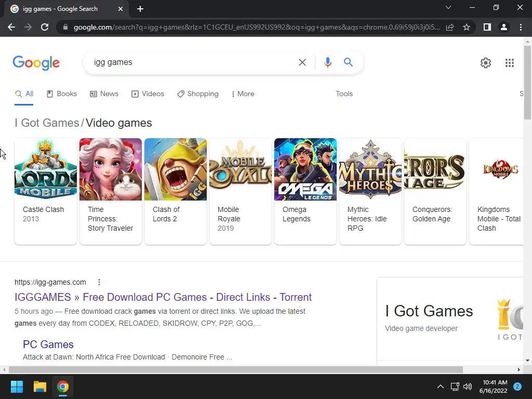
Task: Open the Conquerors: Golden Age card
Action: 435,191
